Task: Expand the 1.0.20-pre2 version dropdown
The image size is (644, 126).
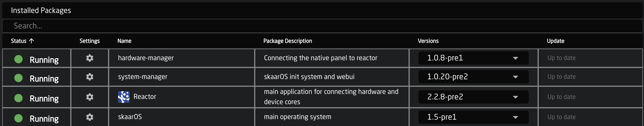Action: click(x=473, y=77)
